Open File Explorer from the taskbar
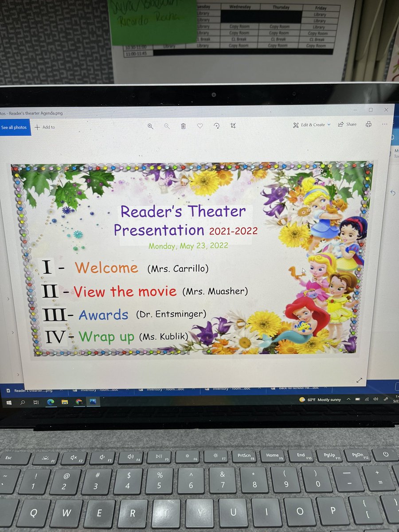This screenshot has height=532, width=399. pos(65,402)
